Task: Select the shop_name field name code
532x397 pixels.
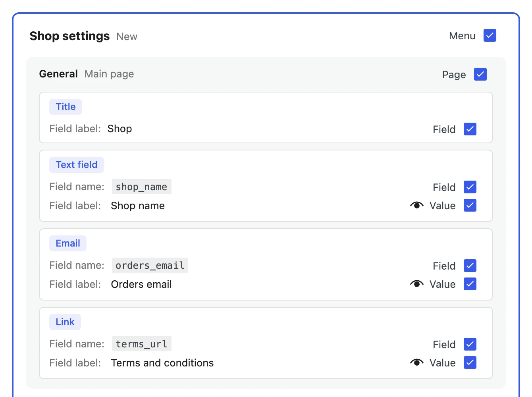Action: 141,187
